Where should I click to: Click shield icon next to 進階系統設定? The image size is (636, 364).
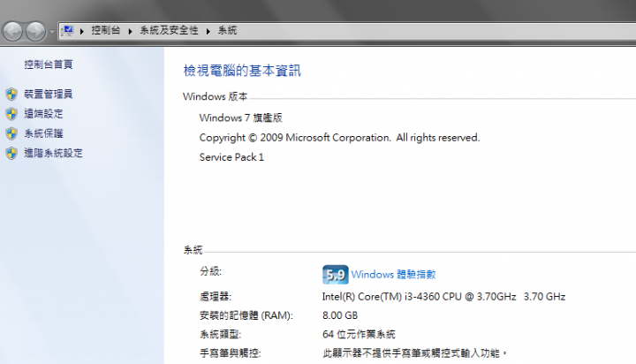(11, 154)
